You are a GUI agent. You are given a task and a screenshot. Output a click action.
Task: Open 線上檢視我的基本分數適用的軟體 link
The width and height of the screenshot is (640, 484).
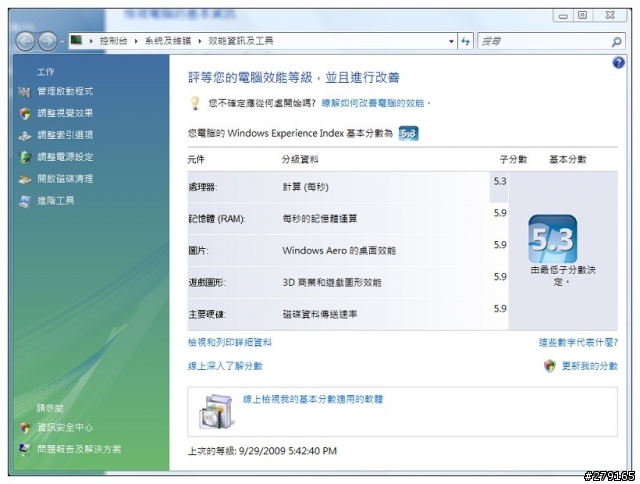point(313,399)
